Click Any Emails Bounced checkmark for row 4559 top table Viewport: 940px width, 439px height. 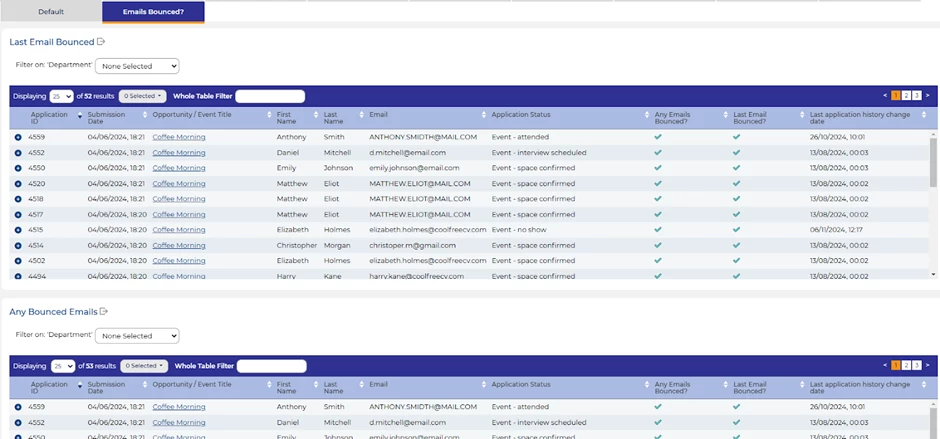pos(658,137)
